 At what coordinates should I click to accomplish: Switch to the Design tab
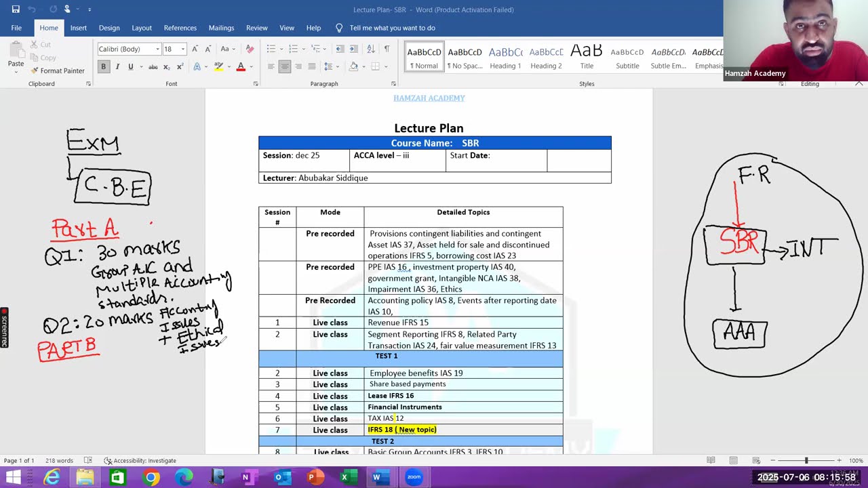(x=109, y=28)
